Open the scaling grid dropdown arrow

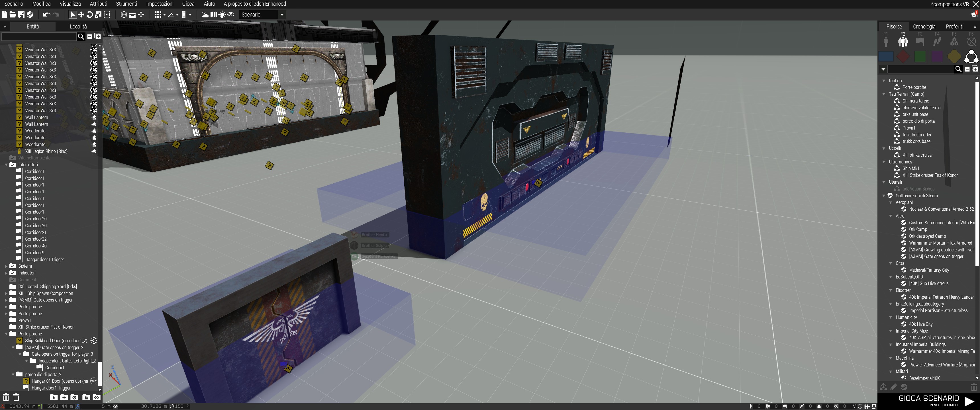click(190, 15)
